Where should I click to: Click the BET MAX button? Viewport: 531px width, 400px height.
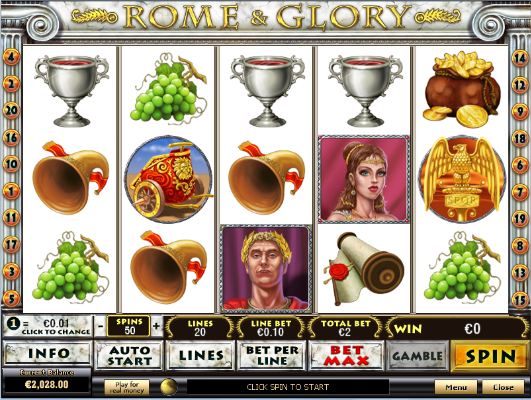pyautogui.click(x=346, y=355)
